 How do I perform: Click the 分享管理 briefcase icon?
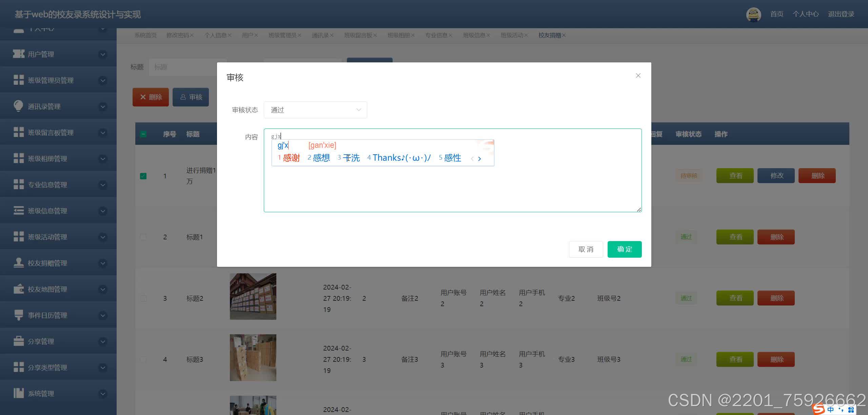18,341
